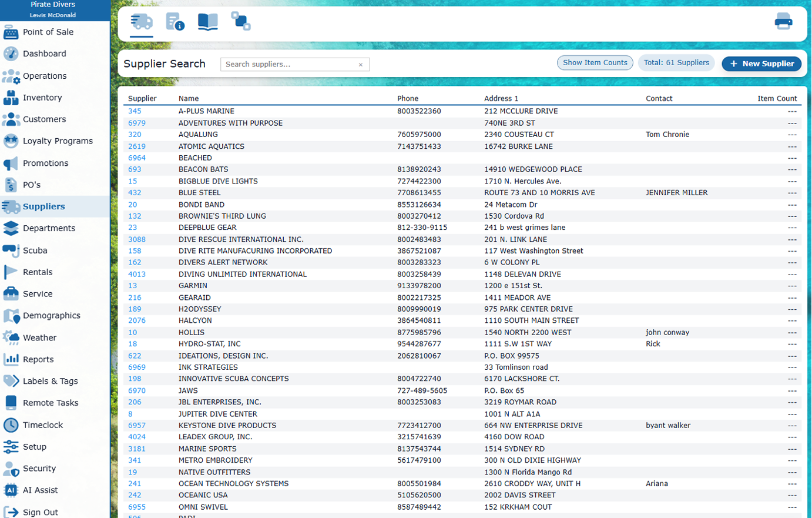
Task: Click the Timeclock clock icon
Action: 11,425
